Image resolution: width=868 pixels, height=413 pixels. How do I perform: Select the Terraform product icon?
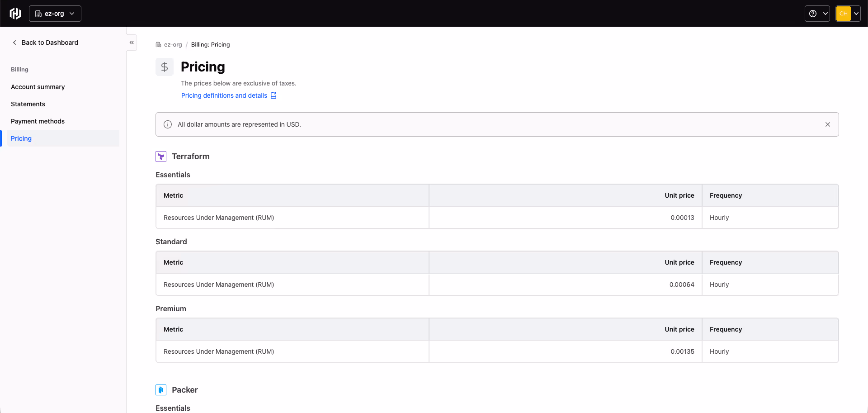pos(160,156)
